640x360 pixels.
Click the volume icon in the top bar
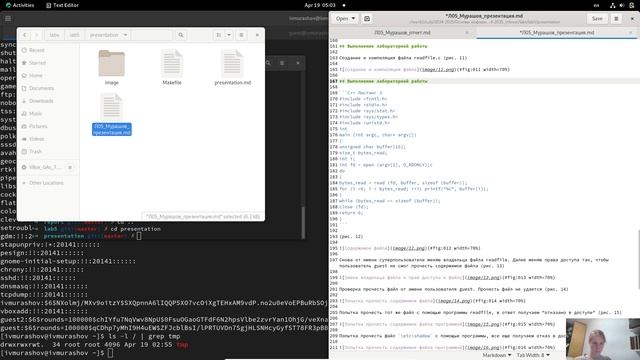click(x=622, y=5)
